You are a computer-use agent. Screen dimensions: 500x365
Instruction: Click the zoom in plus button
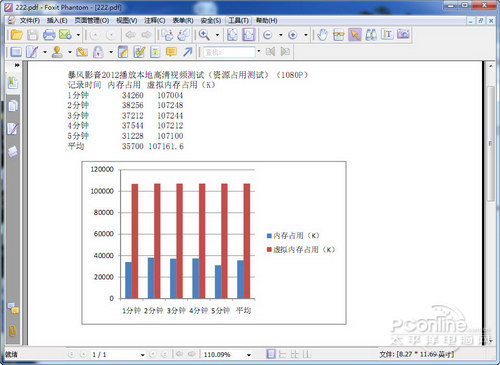click(292, 35)
